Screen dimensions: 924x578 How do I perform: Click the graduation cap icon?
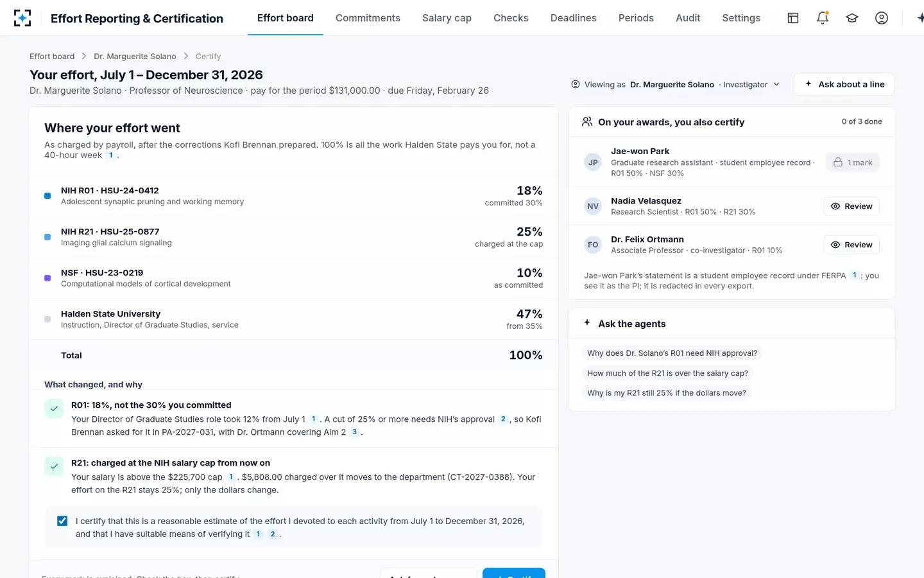(x=852, y=18)
